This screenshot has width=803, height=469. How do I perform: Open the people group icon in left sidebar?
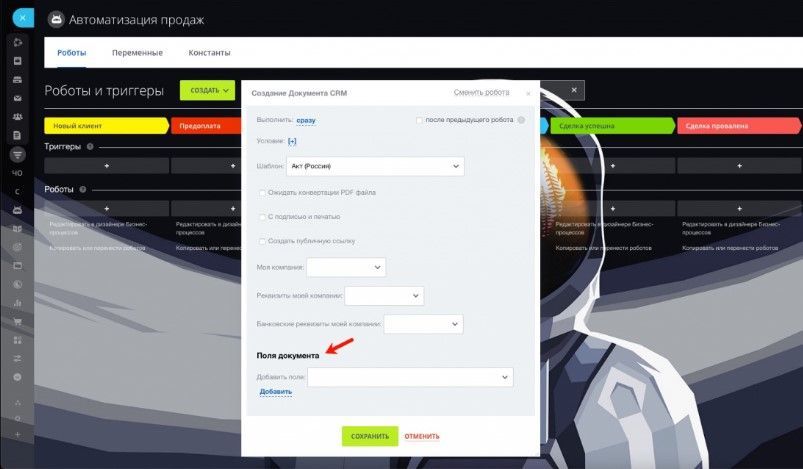coord(17,117)
